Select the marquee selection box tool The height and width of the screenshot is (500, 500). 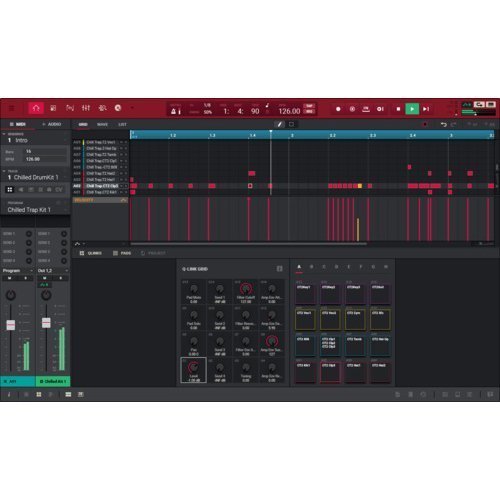(x=291, y=124)
